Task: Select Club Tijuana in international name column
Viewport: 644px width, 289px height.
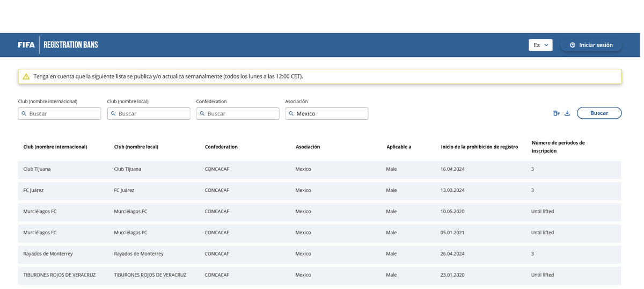Action: (37, 169)
